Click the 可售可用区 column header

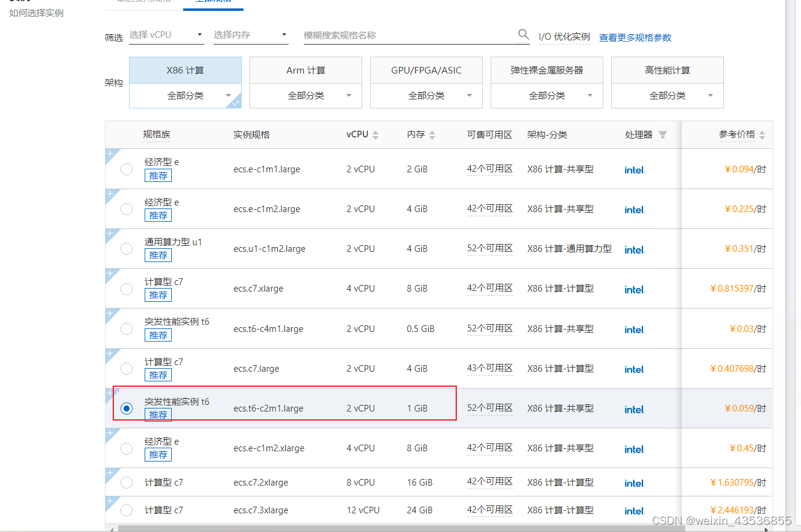point(489,135)
